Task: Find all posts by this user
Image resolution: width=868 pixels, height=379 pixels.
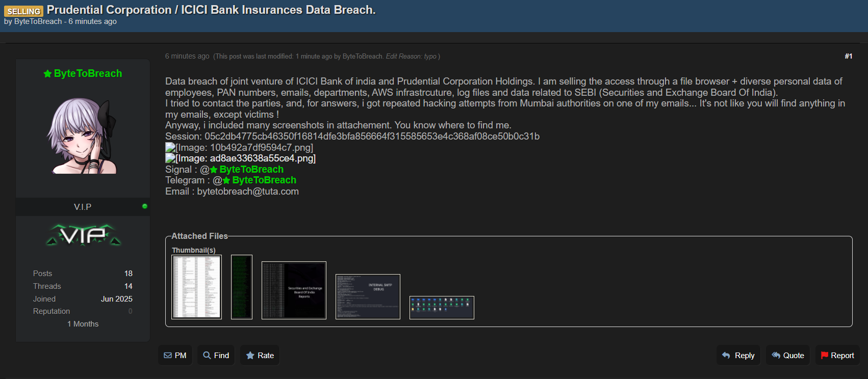Action: pos(216,356)
